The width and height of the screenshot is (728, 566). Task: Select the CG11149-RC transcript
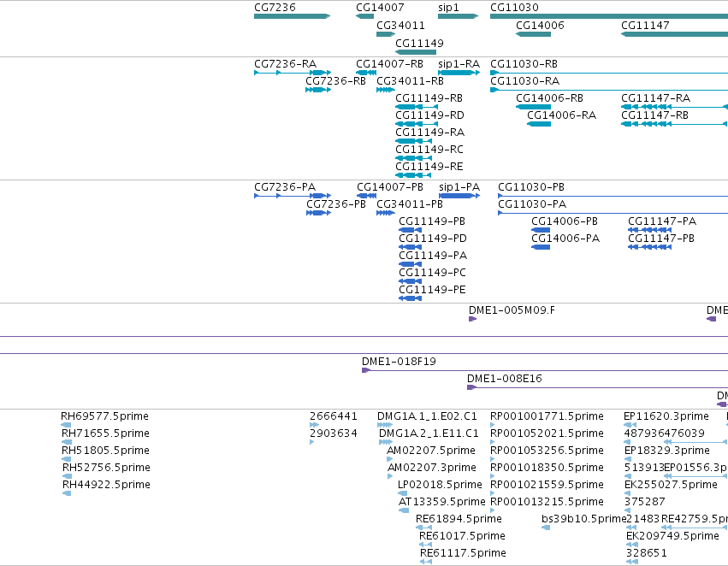[x=414, y=158]
